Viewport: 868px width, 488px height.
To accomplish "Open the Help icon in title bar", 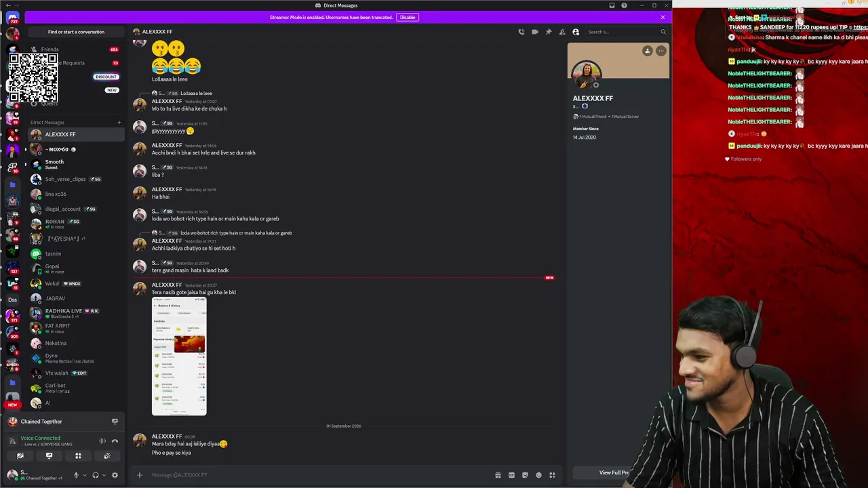I will (x=624, y=5).
